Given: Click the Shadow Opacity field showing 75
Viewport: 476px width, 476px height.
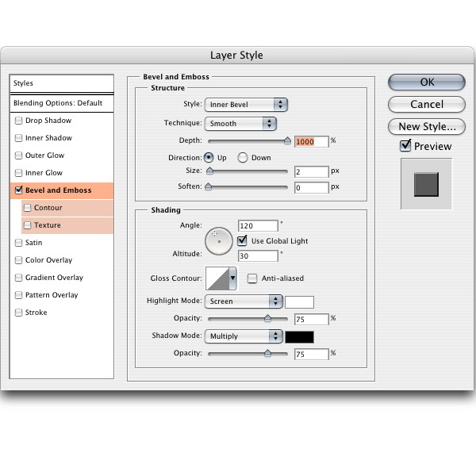Looking at the screenshot, I should [x=312, y=355].
